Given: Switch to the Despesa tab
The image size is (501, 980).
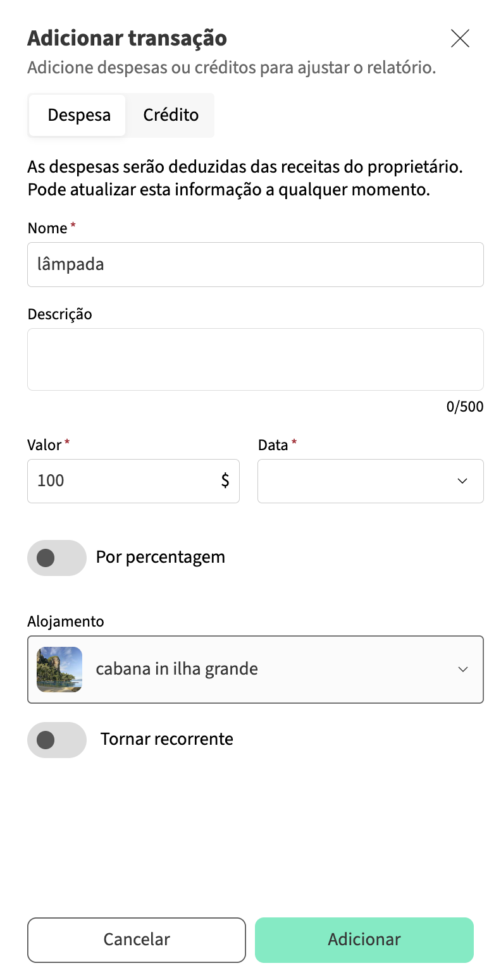Looking at the screenshot, I should [x=79, y=115].
